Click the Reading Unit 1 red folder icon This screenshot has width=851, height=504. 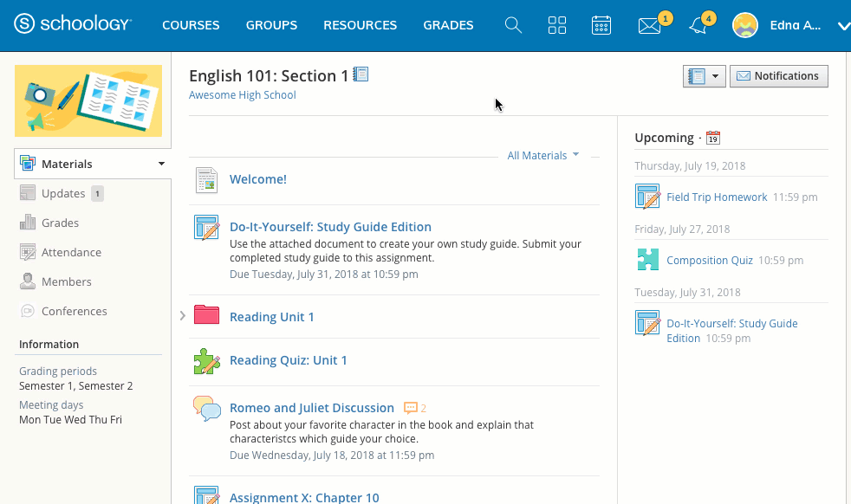tap(206, 315)
